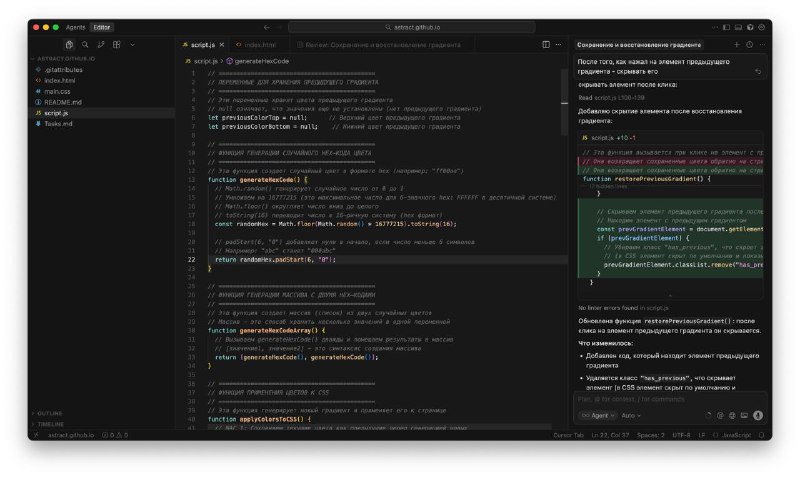Open the Extensions view icon
The image size is (800, 477).
[x=118, y=45]
